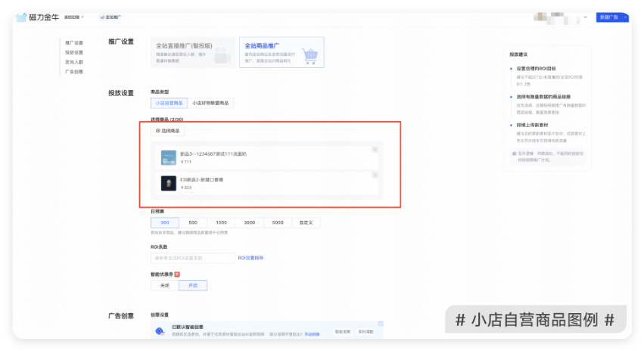The width and height of the screenshot is (644, 351).
Task: Click the 选择商品 button
Action: click(x=167, y=131)
